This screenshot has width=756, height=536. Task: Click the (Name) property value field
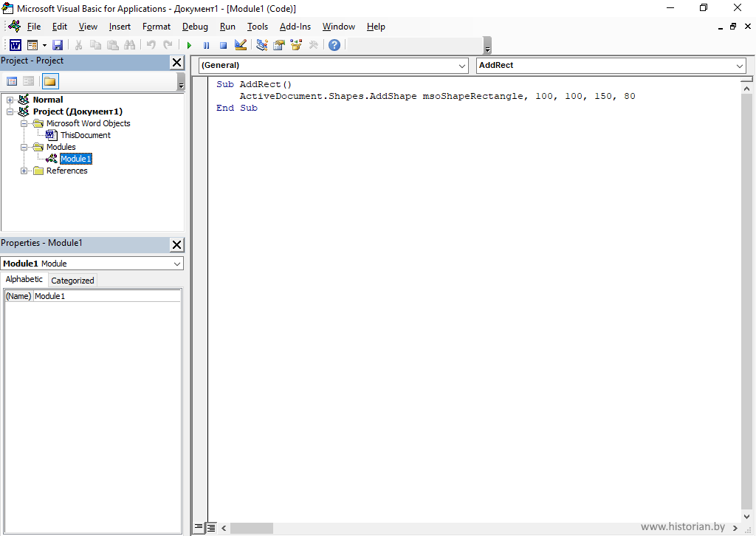[106, 296]
